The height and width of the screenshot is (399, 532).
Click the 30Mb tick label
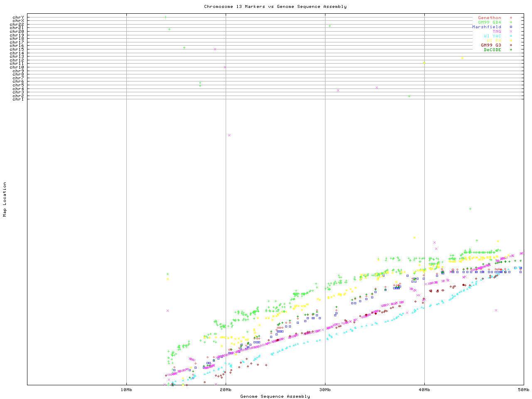click(325, 389)
